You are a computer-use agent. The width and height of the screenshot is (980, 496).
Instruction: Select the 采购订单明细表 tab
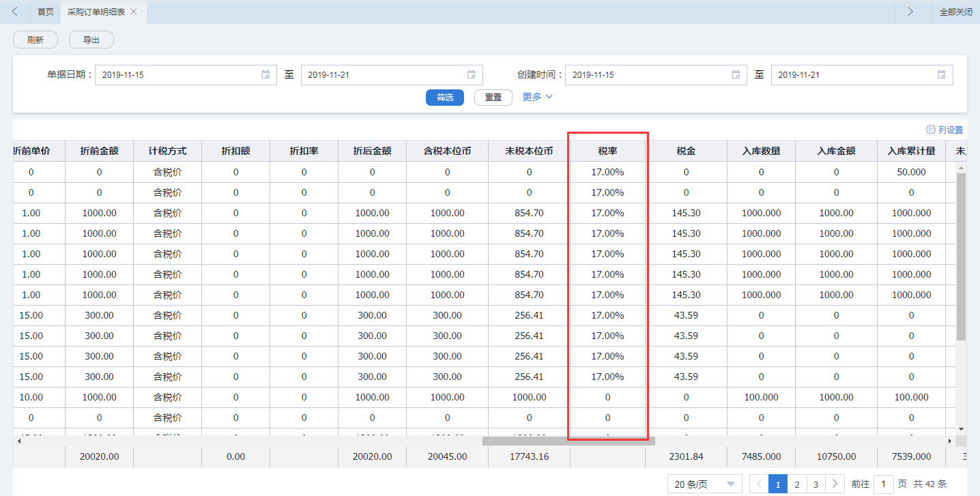click(x=96, y=12)
